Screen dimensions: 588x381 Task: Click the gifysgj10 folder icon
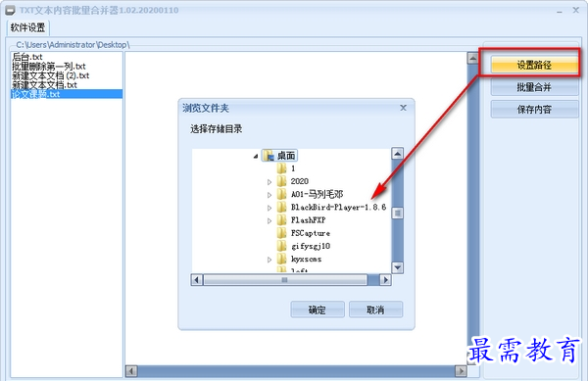[x=281, y=246]
